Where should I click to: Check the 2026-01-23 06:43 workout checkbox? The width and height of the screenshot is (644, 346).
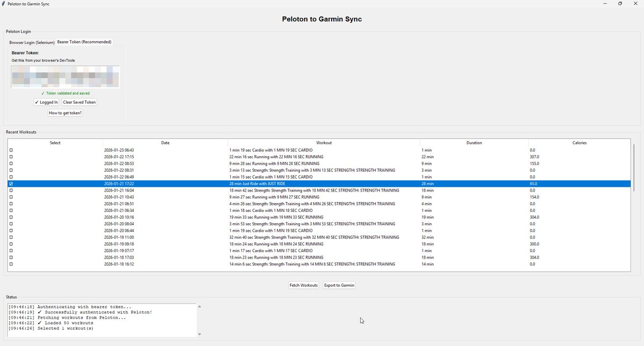11,150
